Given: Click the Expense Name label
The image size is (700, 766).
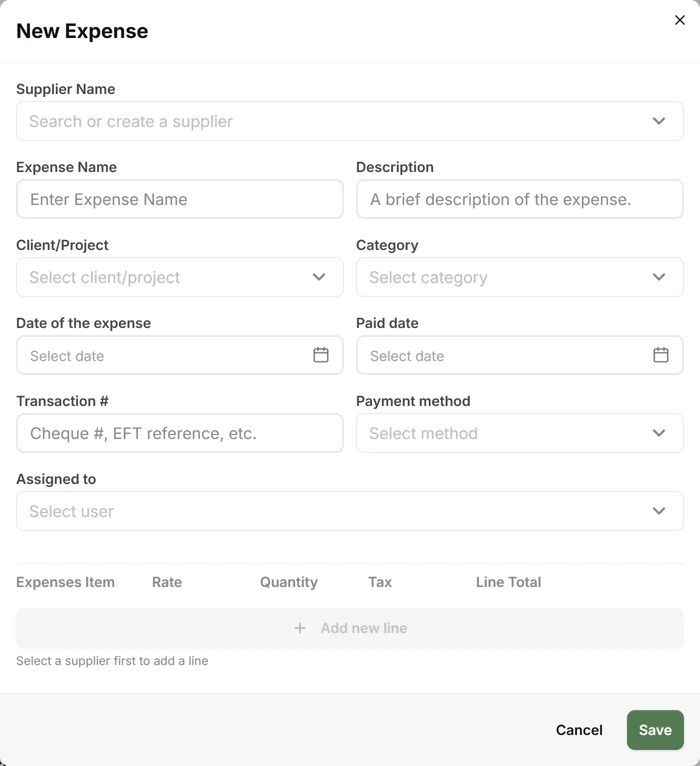Looking at the screenshot, I should pyautogui.click(x=66, y=167).
